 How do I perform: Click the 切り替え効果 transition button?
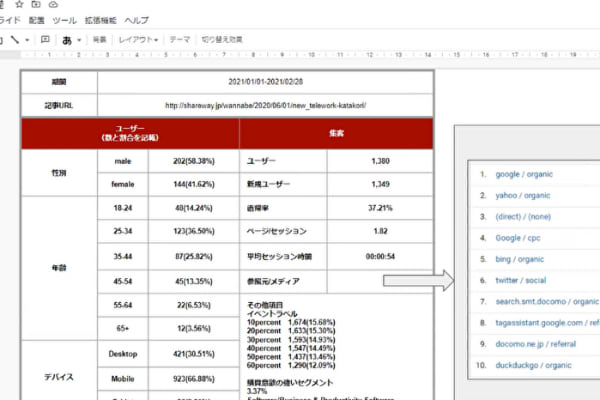pyautogui.click(x=223, y=40)
